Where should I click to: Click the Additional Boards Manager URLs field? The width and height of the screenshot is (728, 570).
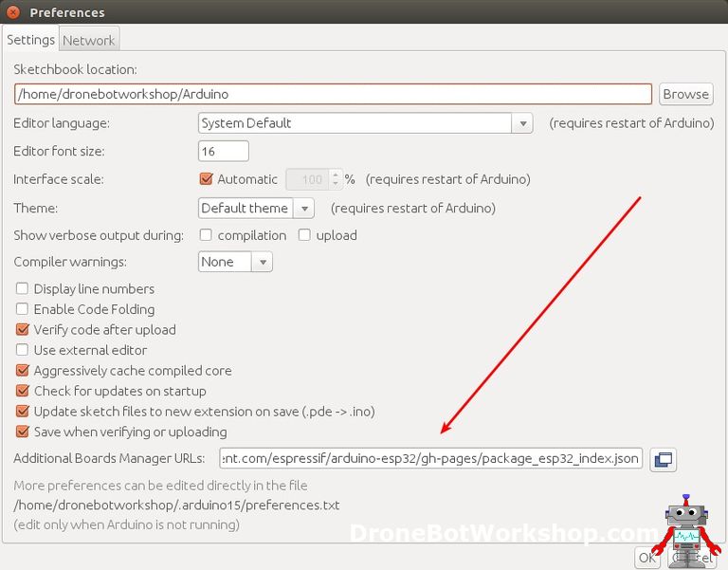click(x=431, y=459)
